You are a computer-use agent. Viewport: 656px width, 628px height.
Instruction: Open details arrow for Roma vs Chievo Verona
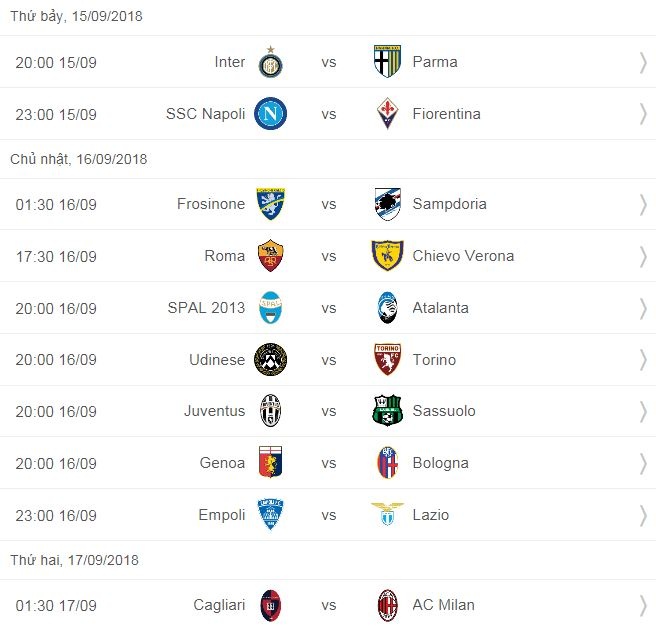click(x=643, y=256)
